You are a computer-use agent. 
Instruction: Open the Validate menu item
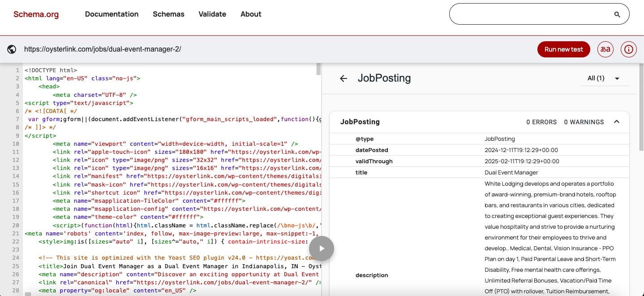212,14
